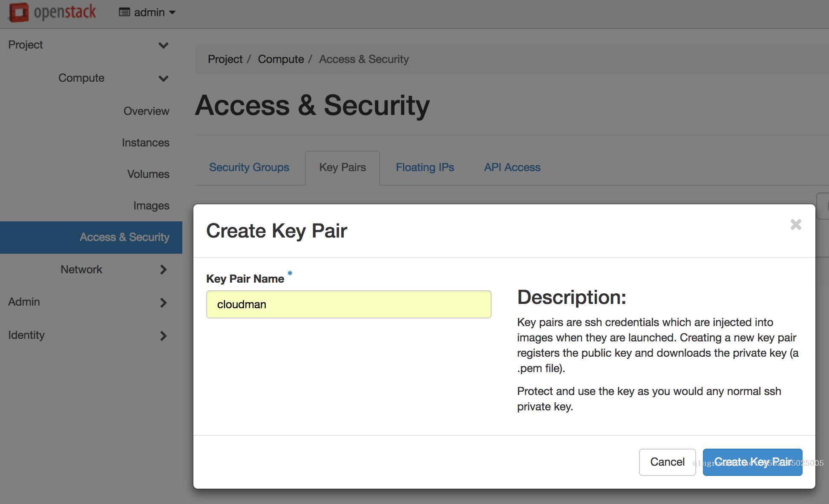Click the Admin expand arrow
829x504 pixels.
click(163, 302)
